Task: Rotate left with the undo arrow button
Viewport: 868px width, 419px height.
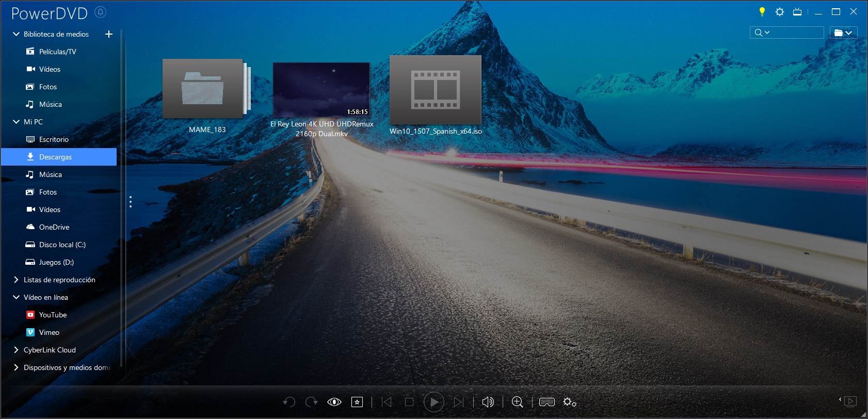Action: (289, 402)
